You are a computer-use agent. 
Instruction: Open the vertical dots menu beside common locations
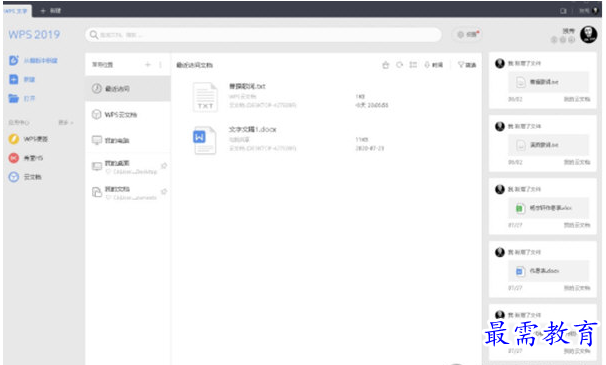pyautogui.click(x=160, y=65)
